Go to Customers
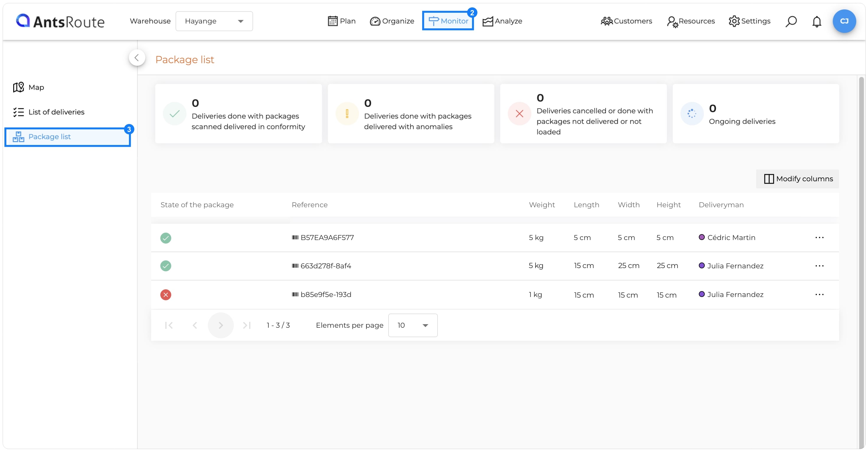This screenshot has height=452, width=868. [626, 21]
